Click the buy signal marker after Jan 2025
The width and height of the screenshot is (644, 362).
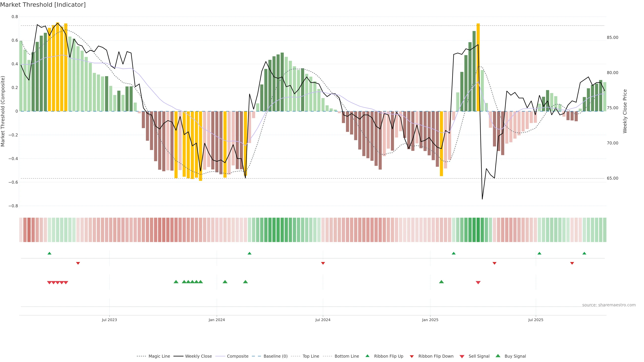[441, 282]
